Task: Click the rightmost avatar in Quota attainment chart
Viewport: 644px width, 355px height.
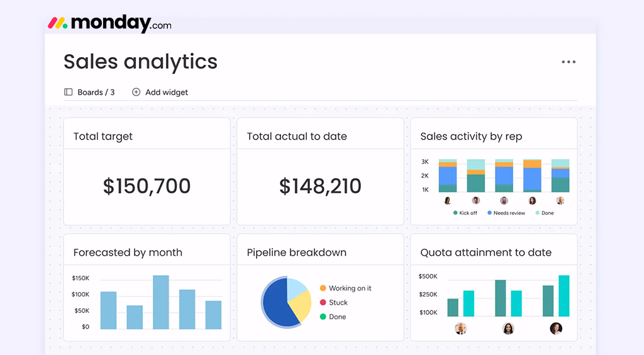Action: tap(555, 329)
